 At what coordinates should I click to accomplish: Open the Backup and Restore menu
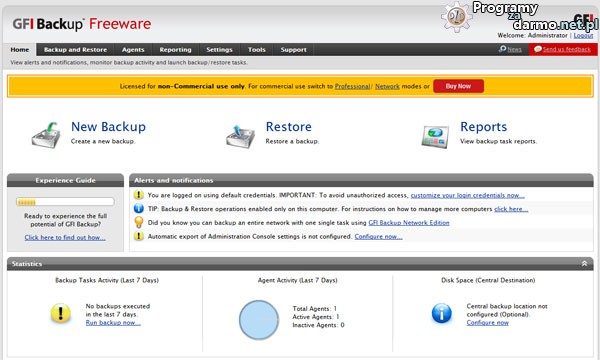pyautogui.click(x=75, y=50)
